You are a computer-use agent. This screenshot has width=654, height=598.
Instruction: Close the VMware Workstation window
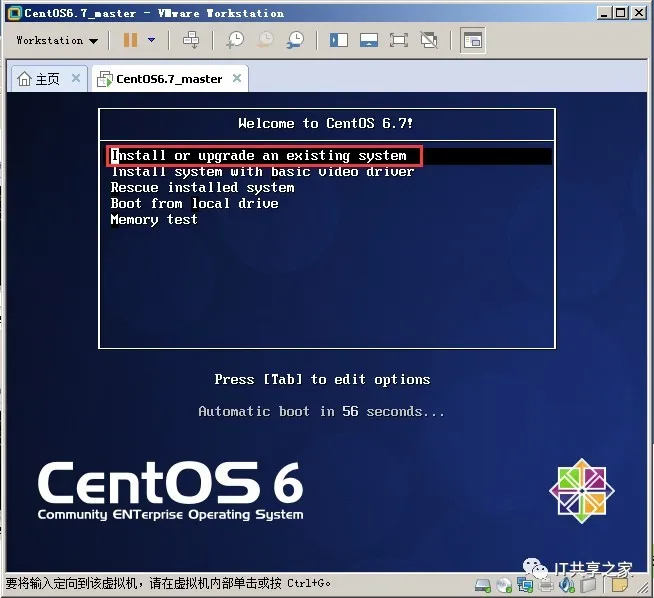[639, 13]
